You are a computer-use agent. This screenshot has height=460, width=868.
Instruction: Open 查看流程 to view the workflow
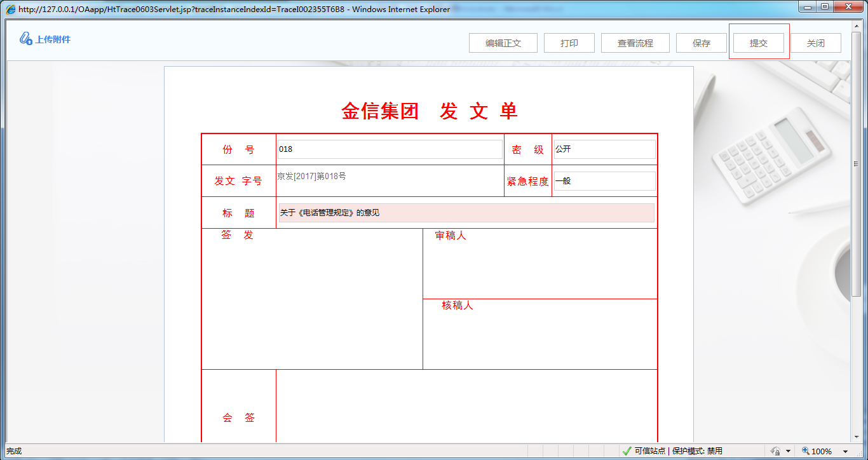(635, 43)
